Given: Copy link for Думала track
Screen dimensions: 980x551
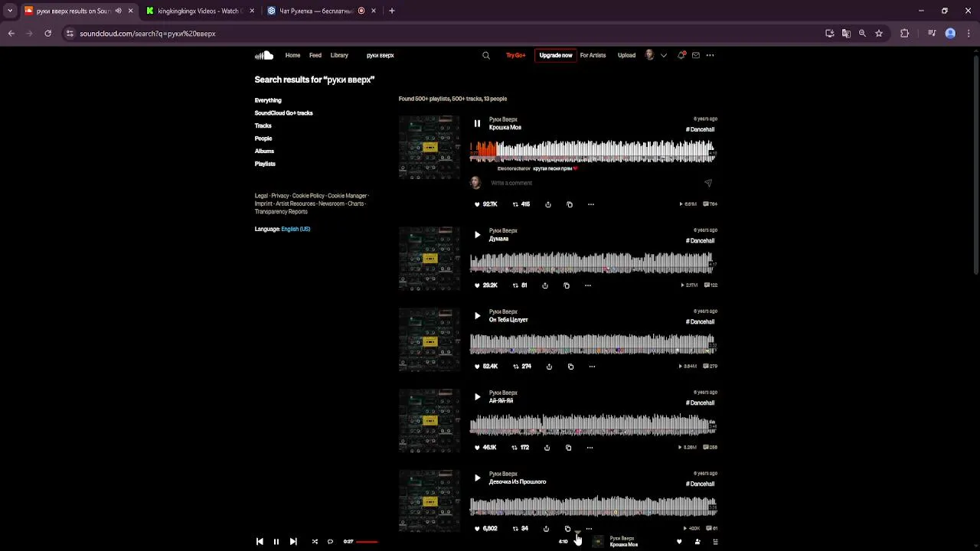Looking at the screenshot, I should (x=567, y=285).
